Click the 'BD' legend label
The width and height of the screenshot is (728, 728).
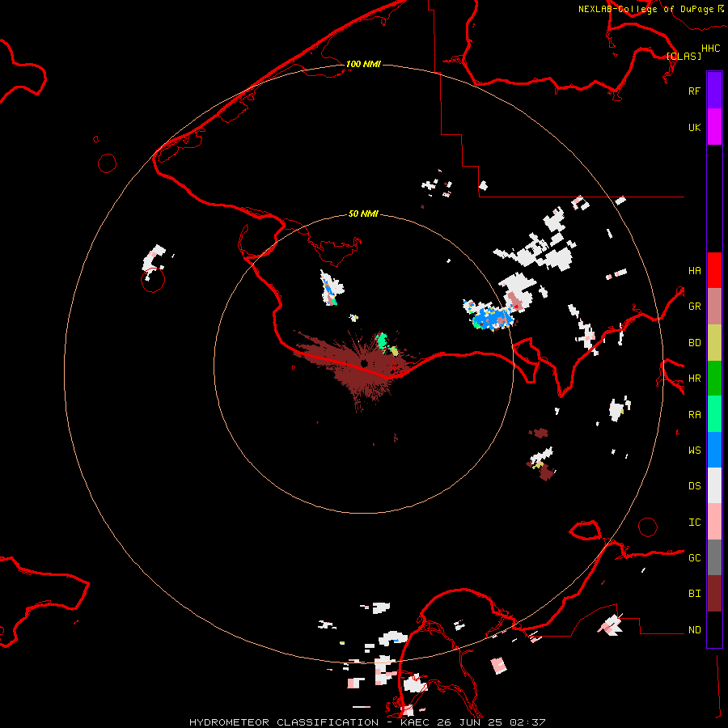[x=694, y=343]
